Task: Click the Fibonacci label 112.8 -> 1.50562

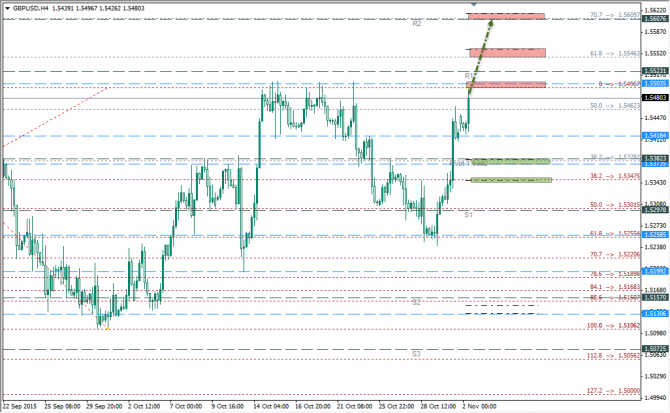Action: [x=613, y=355]
